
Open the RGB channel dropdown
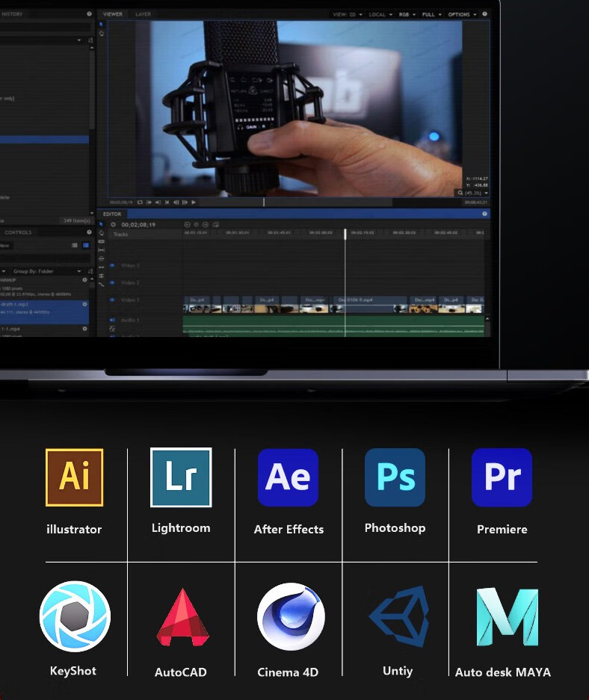tap(407, 14)
